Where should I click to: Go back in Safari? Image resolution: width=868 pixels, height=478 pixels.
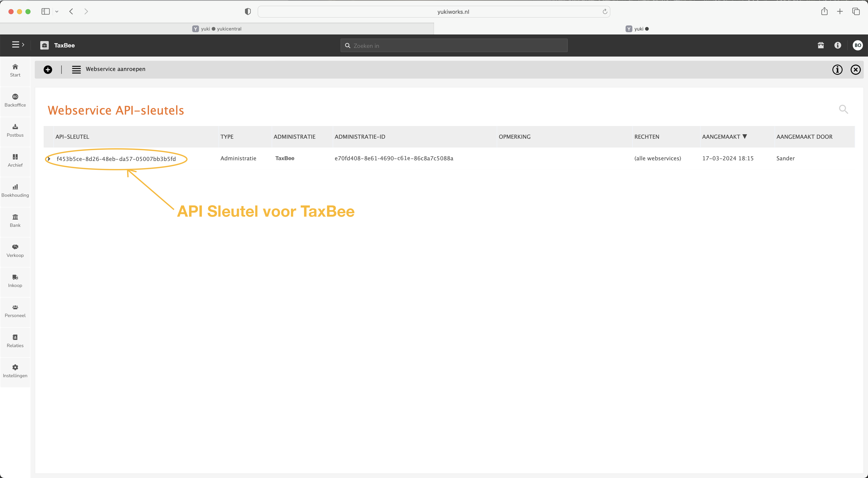[x=71, y=11]
